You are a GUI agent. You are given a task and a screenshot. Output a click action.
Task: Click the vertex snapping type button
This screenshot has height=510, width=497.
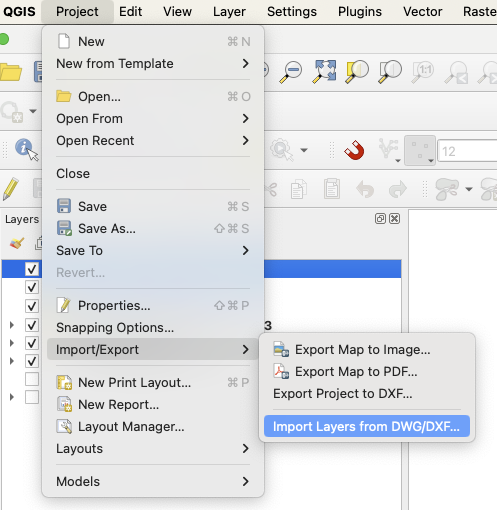pyautogui.click(x=420, y=150)
